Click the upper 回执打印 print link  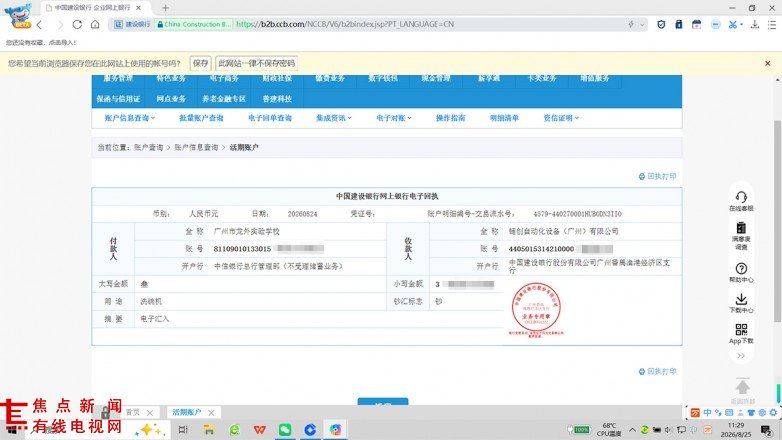pyautogui.click(x=657, y=177)
